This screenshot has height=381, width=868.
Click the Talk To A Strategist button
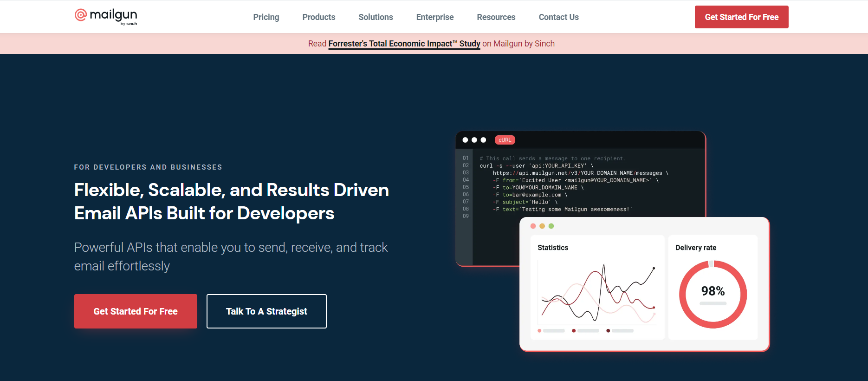tap(266, 311)
